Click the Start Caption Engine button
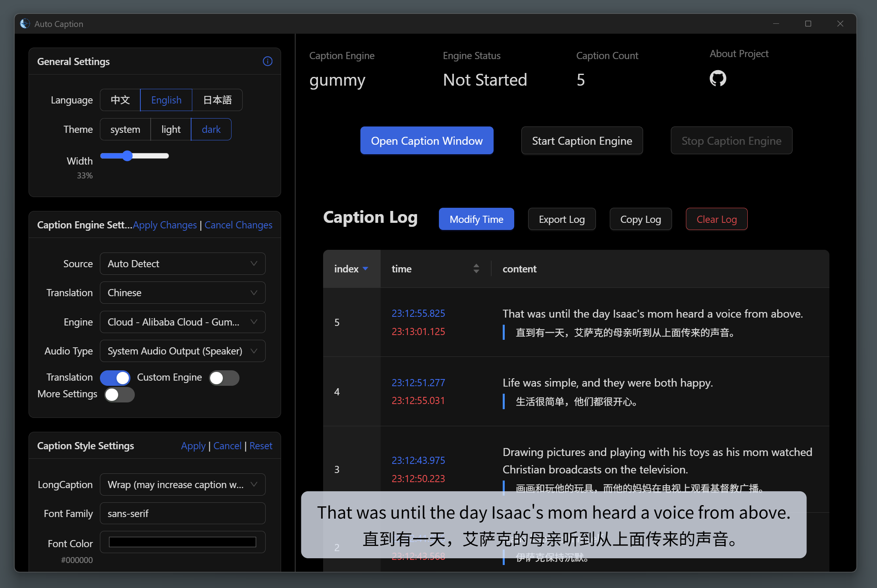Screen dimensions: 877x588 pyautogui.click(x=582, y=141)
